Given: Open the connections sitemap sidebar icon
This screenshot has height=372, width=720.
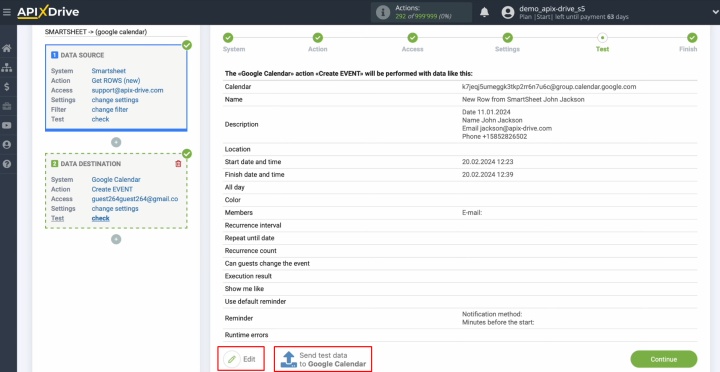Looking at the screenshot, I should (6, 68).
